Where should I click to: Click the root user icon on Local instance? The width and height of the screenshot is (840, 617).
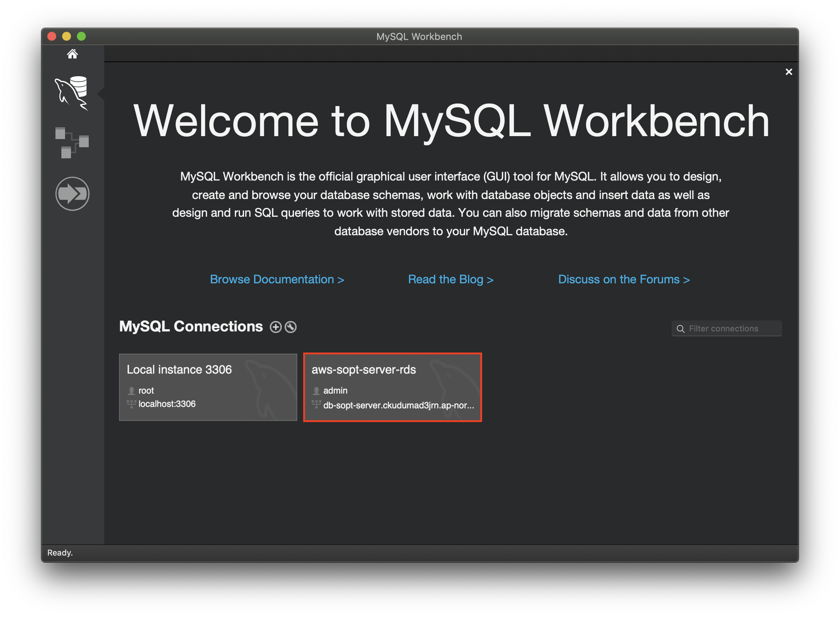pos(131,391)
